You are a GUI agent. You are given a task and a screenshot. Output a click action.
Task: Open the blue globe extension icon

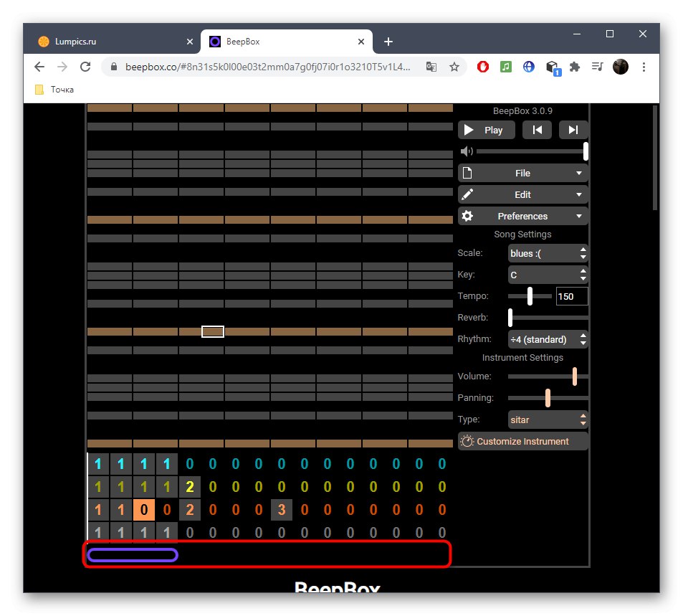(x=529, y=67)
